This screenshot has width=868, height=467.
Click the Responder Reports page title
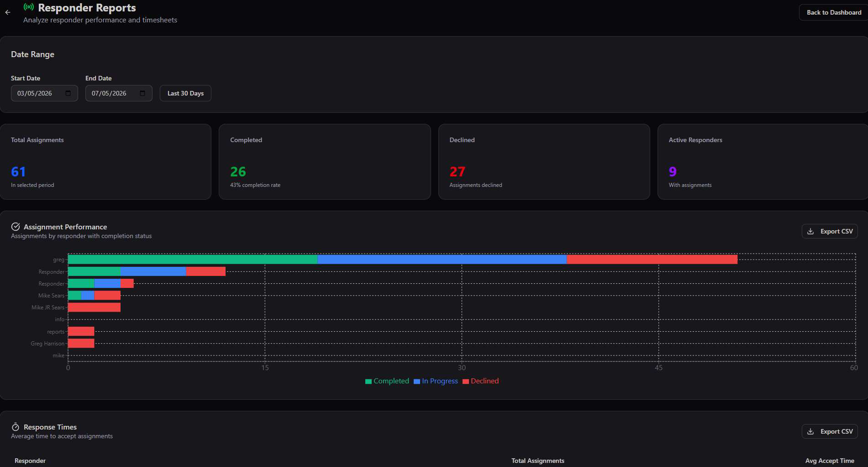[x=87, y=8]
